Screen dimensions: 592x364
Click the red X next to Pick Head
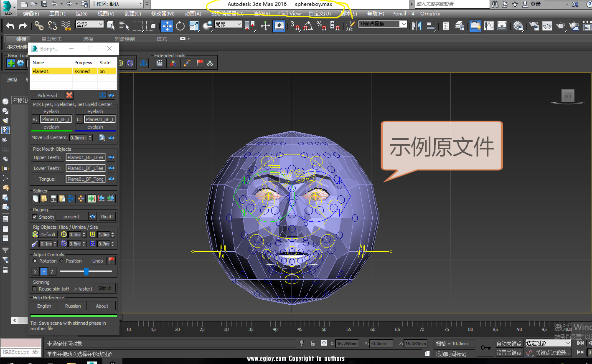[69, 95]
